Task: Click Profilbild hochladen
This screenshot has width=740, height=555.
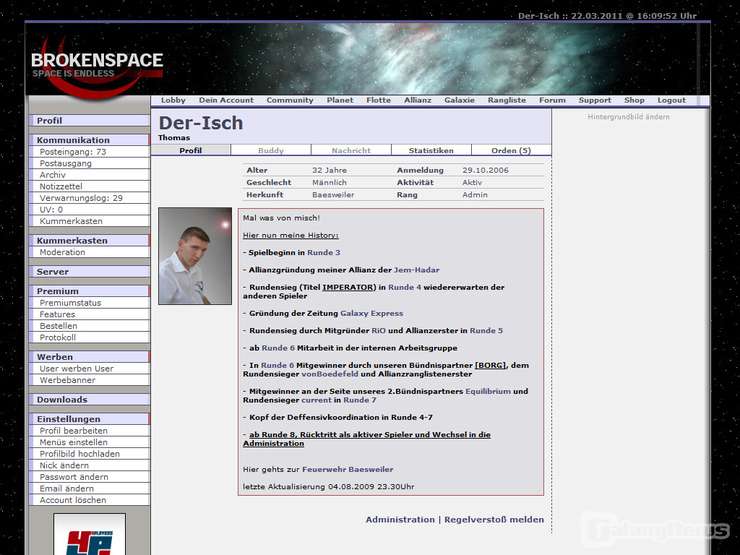Action: tap(89, 454)
